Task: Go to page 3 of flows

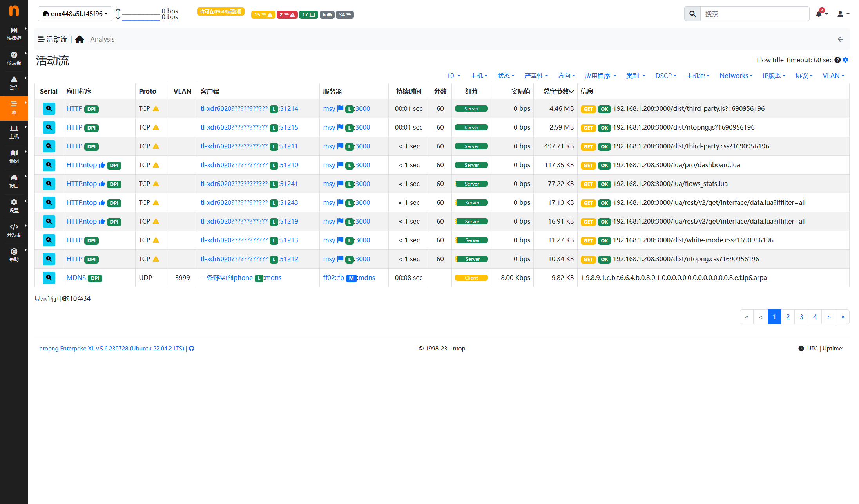Action: tap(801, 317)
